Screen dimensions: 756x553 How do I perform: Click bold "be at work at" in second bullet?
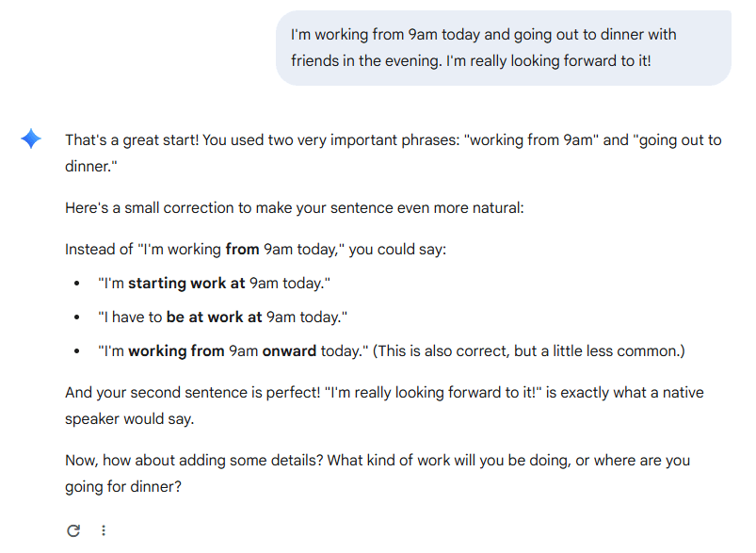coord(214,317)
